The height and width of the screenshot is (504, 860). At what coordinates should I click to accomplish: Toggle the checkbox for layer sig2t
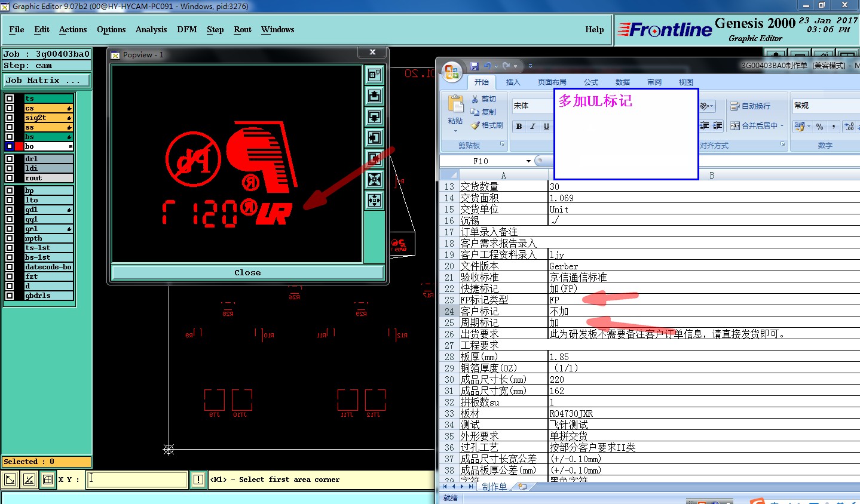pyautogui.click(x=10, y=118)
